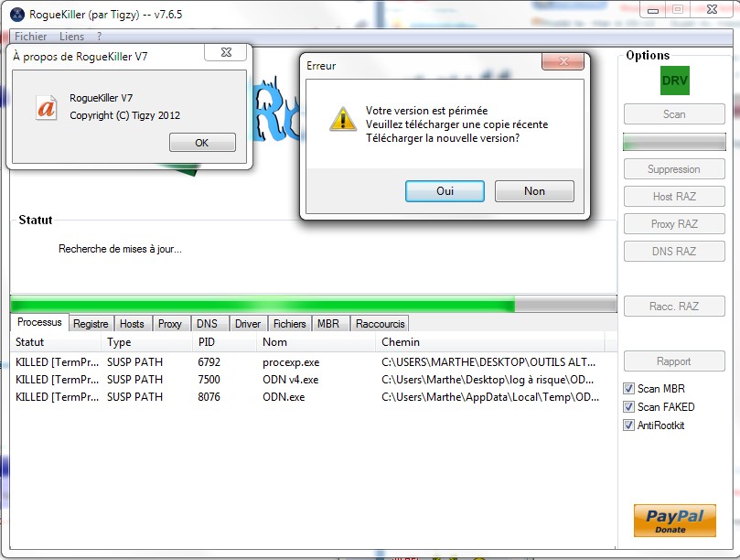
Task: Switch to the Processus tab
Action: pos(39,322)
